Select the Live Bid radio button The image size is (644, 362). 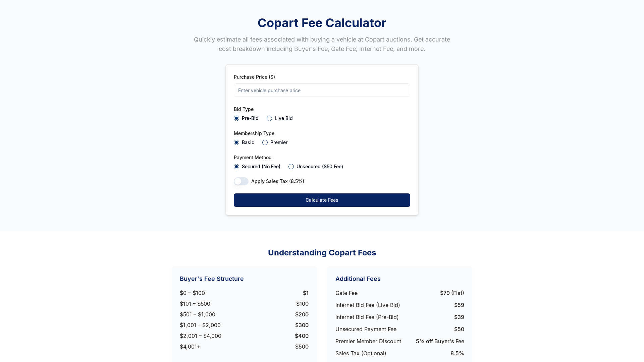[269, 118]
